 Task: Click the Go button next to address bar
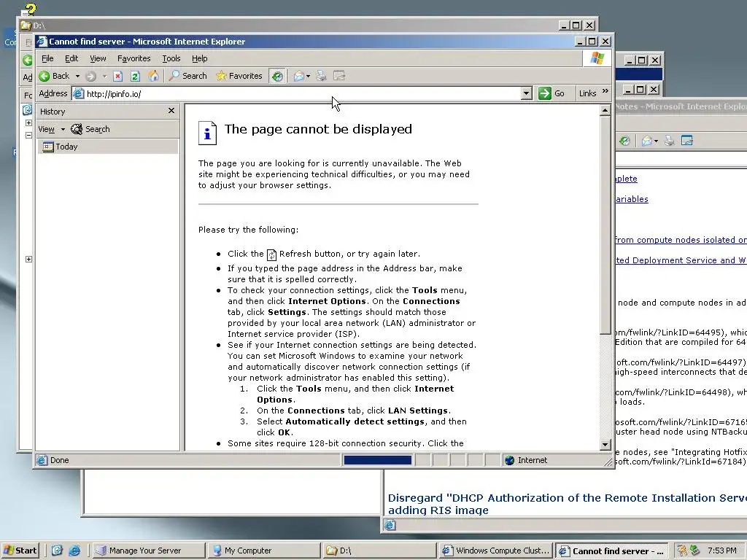pyautogui.click(x=551, y=93)
